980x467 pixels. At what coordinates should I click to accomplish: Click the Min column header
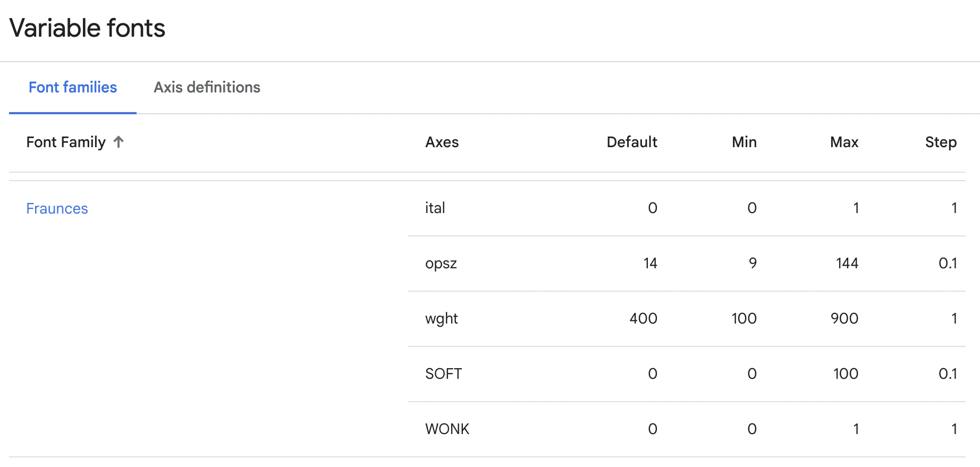click(744, 142)
